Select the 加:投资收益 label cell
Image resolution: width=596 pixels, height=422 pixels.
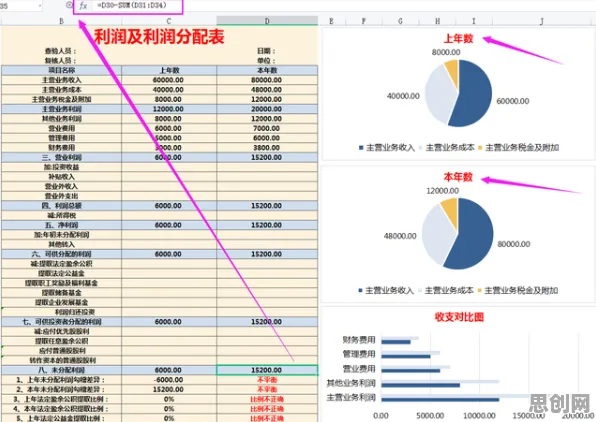62,167
